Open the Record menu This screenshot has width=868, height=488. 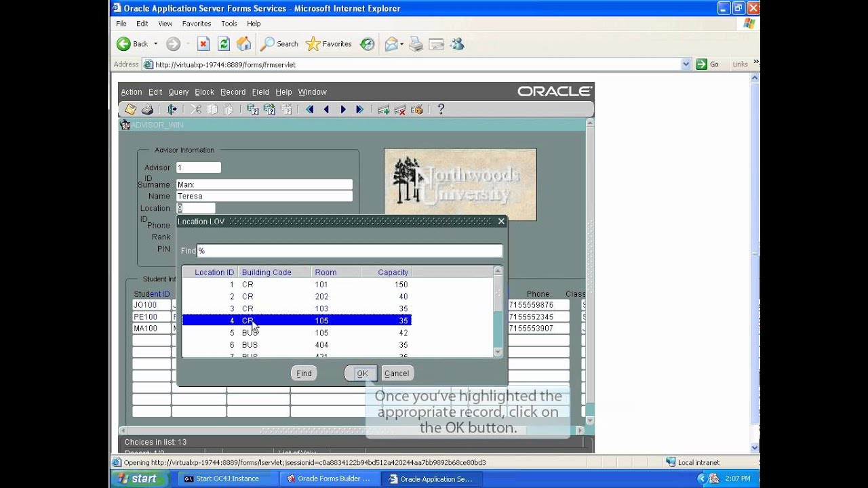point(233,92)
